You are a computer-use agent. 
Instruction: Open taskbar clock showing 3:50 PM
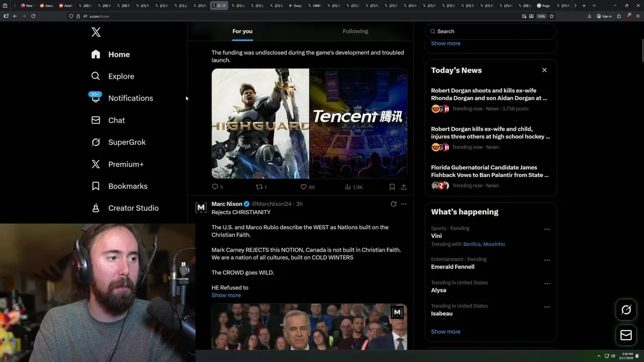tap(627, 356)
